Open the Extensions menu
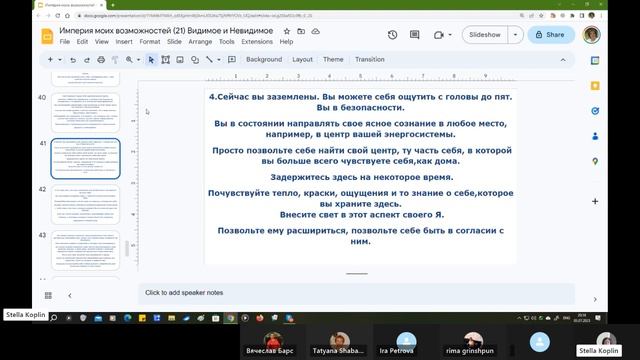 [257, 42]
